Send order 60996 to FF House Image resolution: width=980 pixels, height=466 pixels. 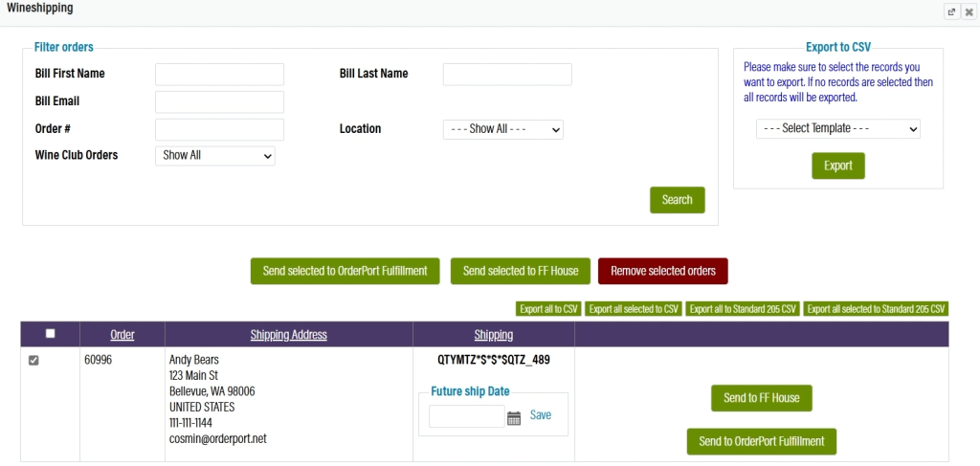tap(761, 398)
